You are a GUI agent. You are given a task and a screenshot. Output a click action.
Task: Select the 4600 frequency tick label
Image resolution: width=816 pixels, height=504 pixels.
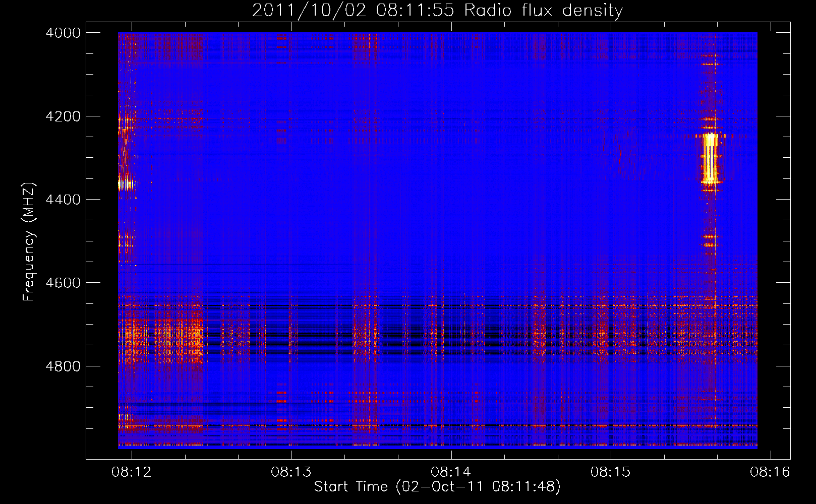pyautogui.click(x=63, y=283)
